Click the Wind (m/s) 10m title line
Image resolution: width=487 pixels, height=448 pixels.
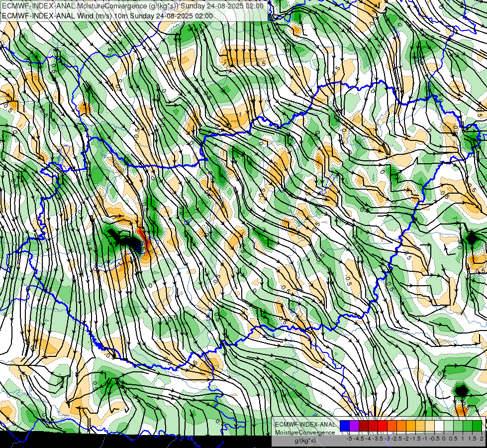click(107, 16)
